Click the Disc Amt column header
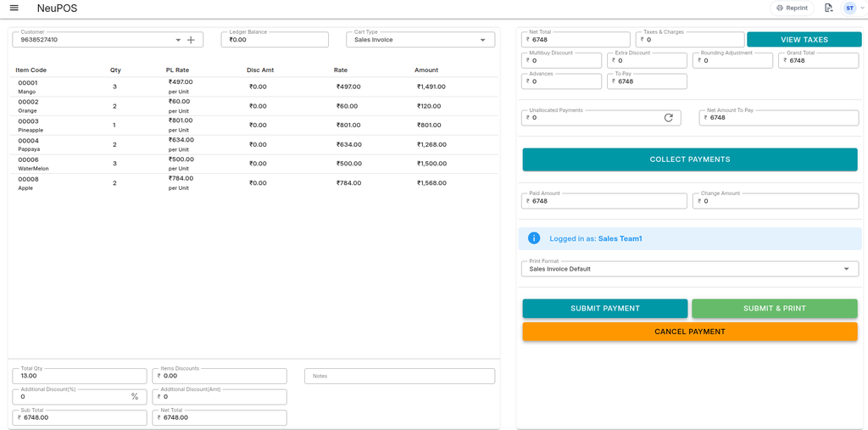 click(260, 70)
